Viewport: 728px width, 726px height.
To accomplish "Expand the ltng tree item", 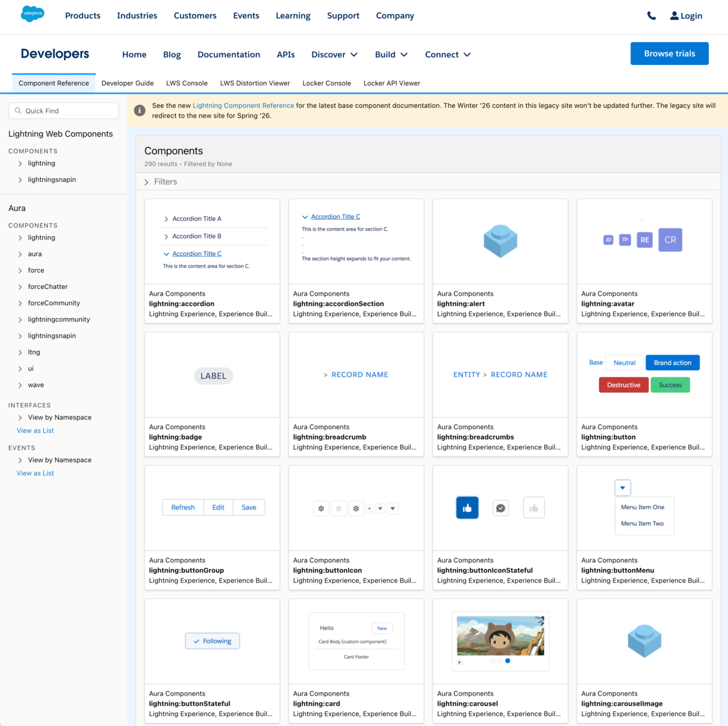I will 20,353.
